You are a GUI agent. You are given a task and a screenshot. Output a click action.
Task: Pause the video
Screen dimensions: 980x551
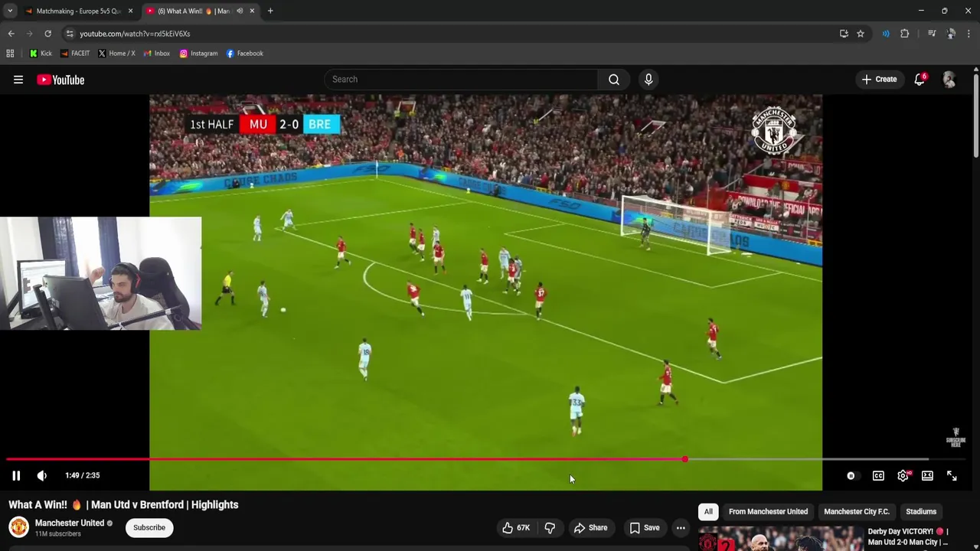pos(16,475)
